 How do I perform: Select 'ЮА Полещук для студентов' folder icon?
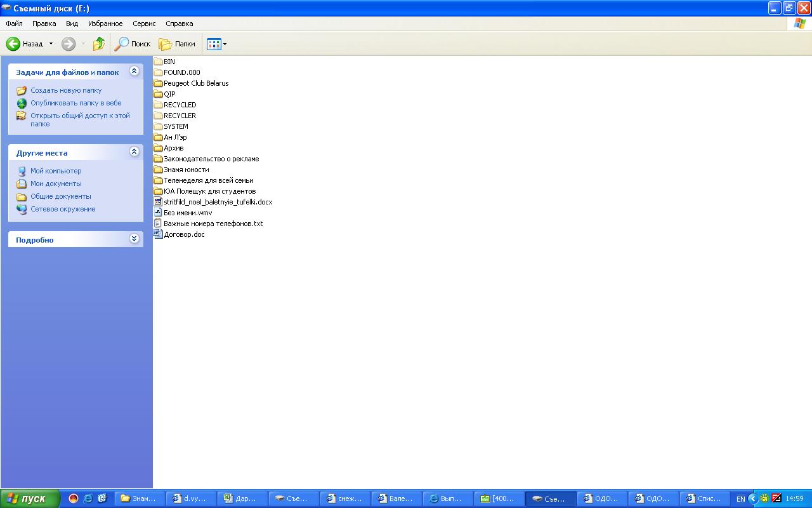pyautogui.click(x=159, y=191)
